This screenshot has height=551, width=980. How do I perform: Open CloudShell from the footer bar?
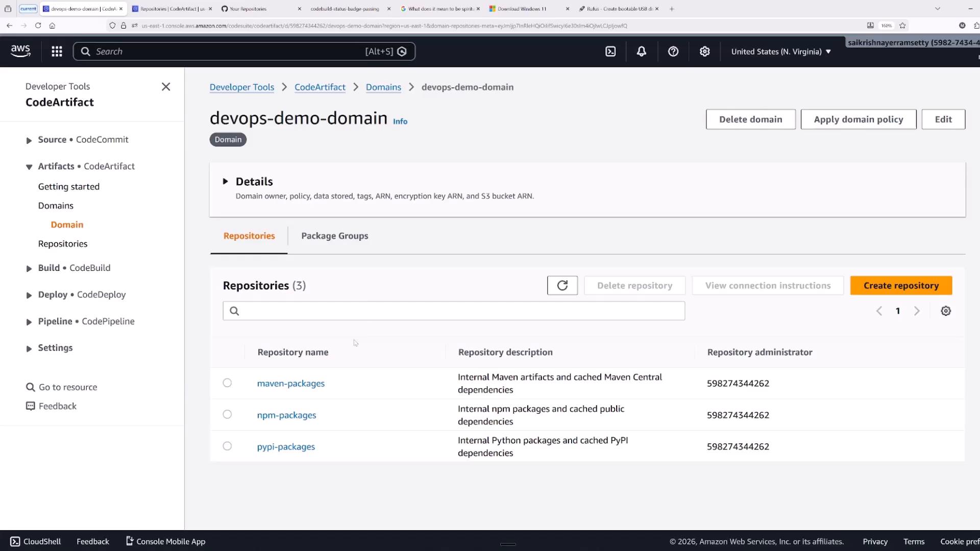click(x=36, y=542)
